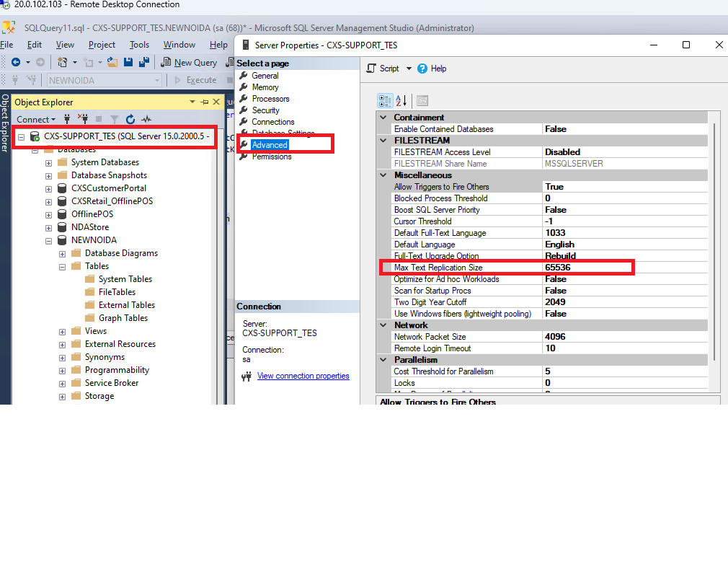The width and height of the screenshot is (728, 577).
Task: Select the Processors page
Action: [271, 99]
